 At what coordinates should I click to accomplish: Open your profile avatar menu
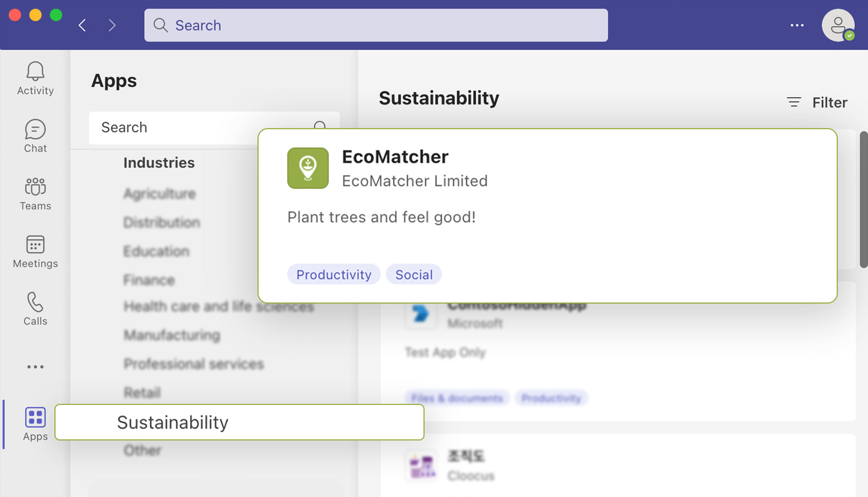838,25
